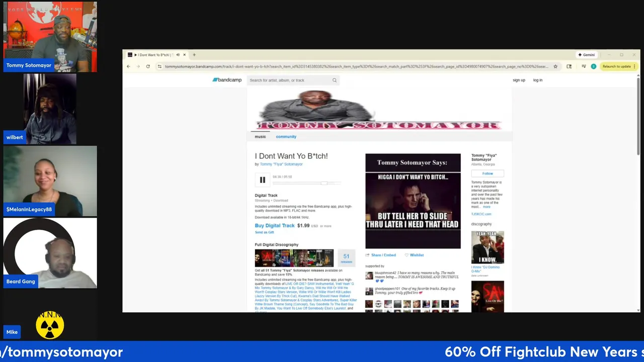Click the bandcamp logo

227,80
